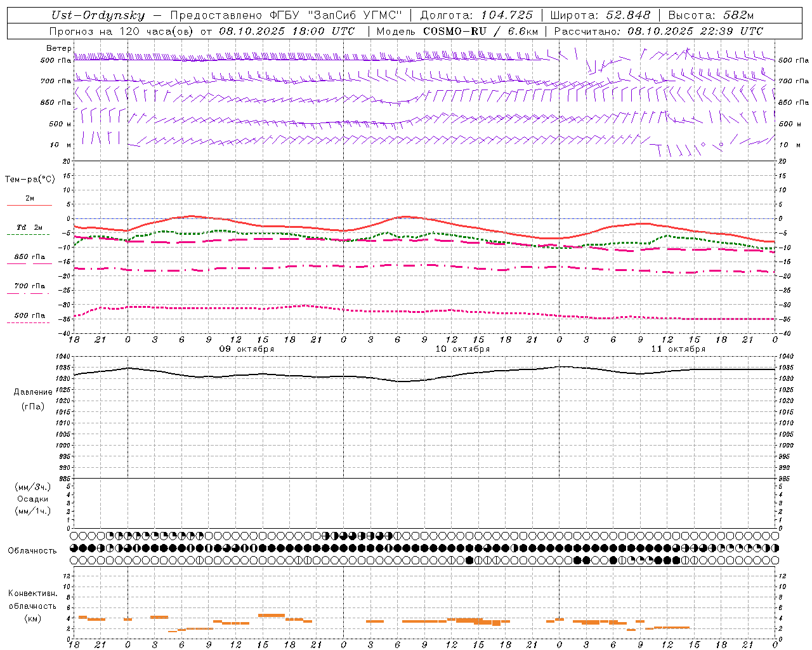Click the '1035' tick on left pressure axis
Viewport: 812px width, 650px height.
[62, 368]
